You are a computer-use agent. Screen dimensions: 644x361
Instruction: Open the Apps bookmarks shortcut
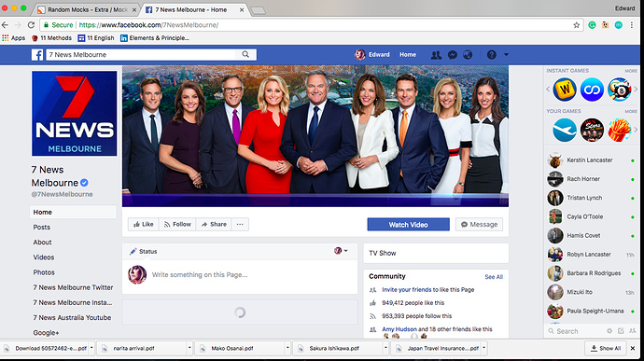[x=14, y=38]
